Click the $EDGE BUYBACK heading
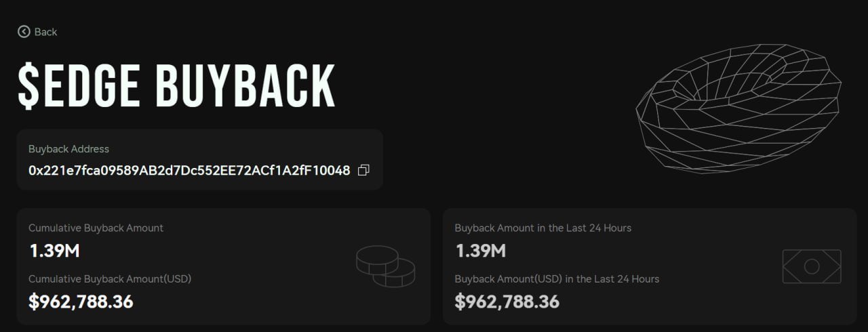Screen dimensions: 868x332 (x=176, y=85)
